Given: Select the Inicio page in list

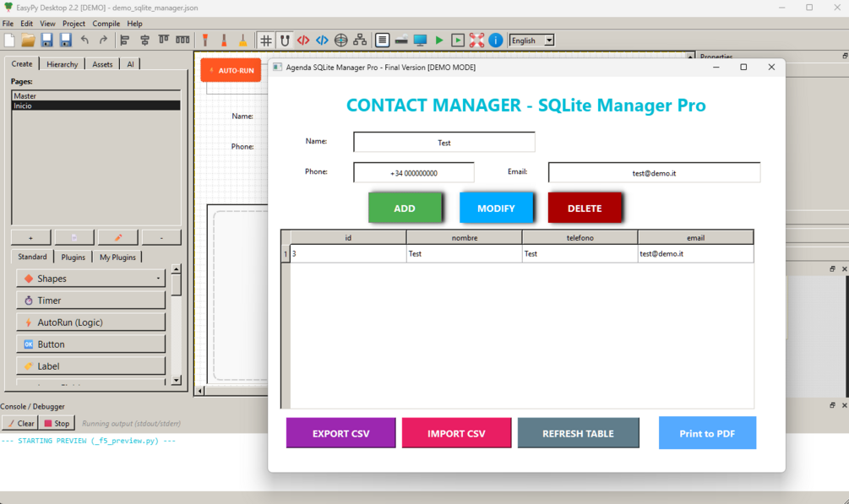Looking at the screenshot, I should click(95, 106).
